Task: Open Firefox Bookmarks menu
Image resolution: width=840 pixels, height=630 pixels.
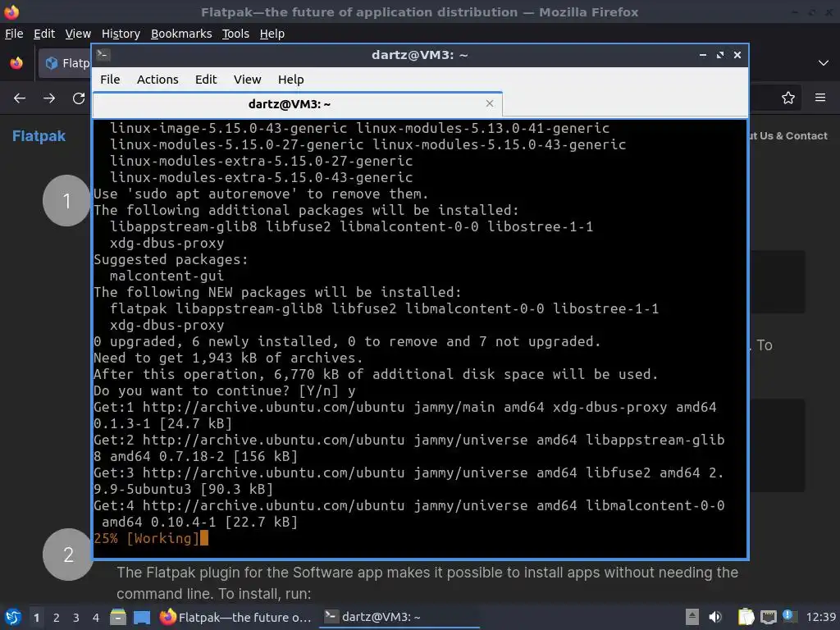Action: pyautogui.click(x=181, y=34)
